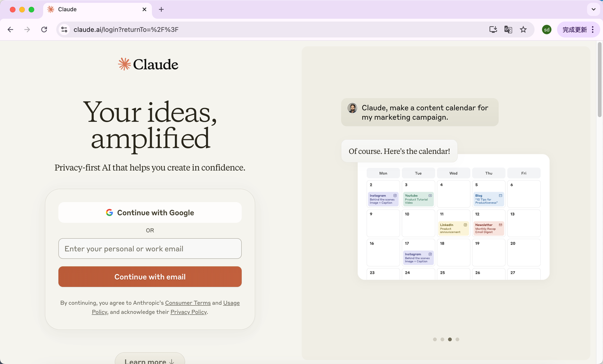The height and width of the screenshot is (364, 603).
Task: Click the Tue column header
Action: 418,173
